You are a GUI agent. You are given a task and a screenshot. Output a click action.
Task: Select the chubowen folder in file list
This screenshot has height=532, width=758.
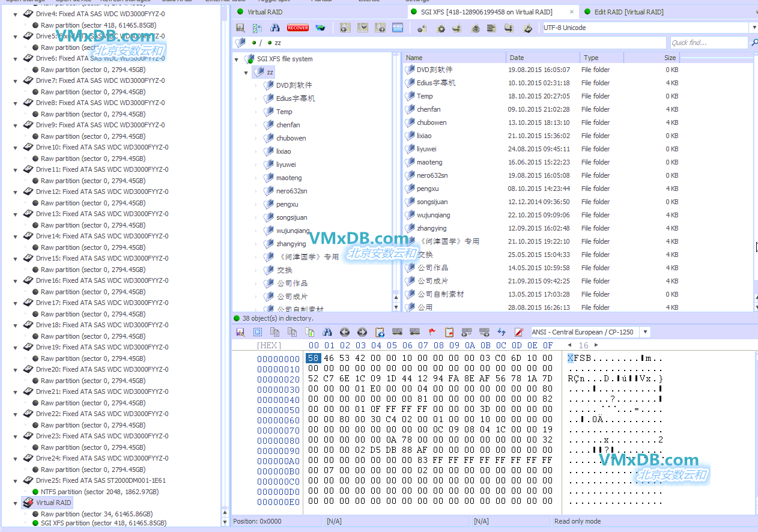[x=431, y=122]
